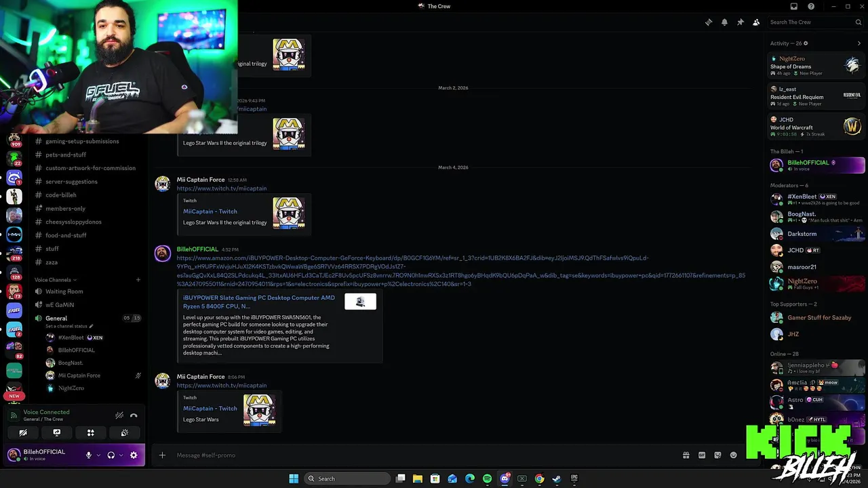Show pinned messages
Image resolution: width=868 pixels, height=488 pixels.
point(741,22)
